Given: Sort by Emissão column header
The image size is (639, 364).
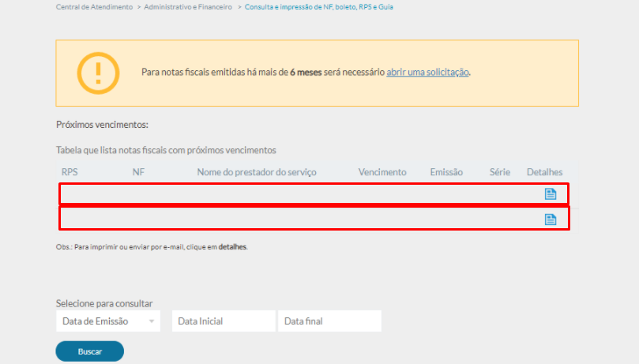Looking at the screenshot, I should 446,172.
